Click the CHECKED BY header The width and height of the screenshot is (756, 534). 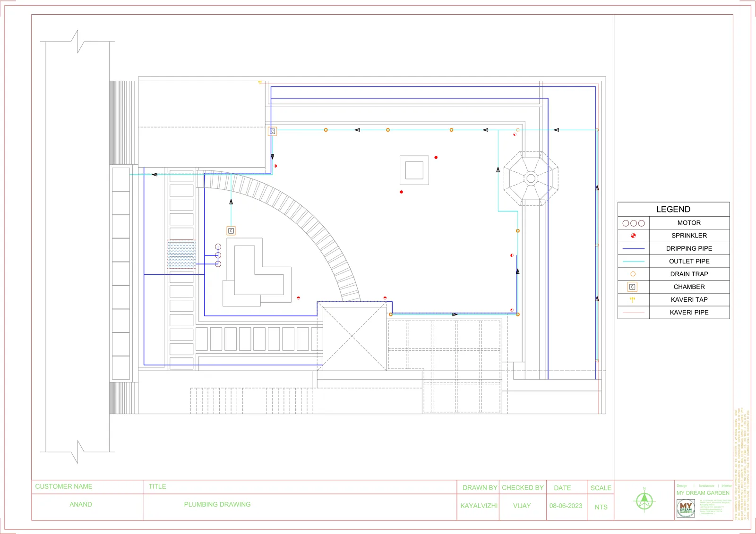(x=523, y=488)
